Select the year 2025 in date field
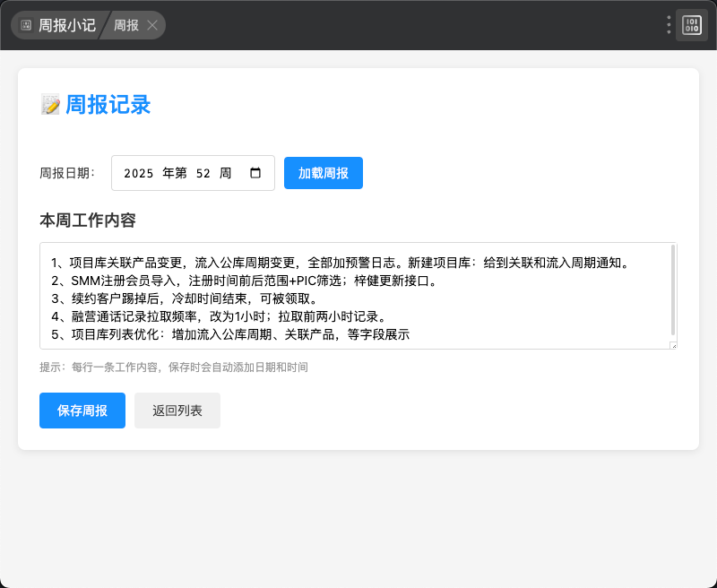 (139, 173)
